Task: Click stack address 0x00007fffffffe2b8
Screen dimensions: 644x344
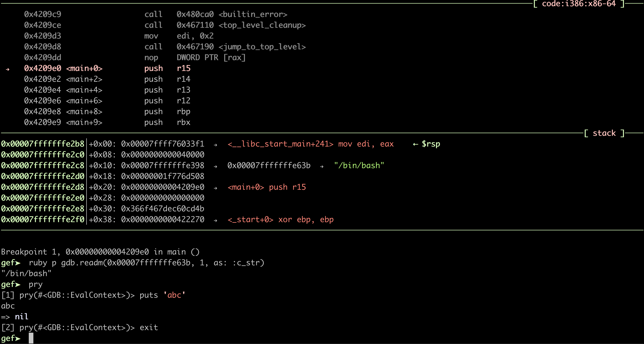Action: point(43,144)
